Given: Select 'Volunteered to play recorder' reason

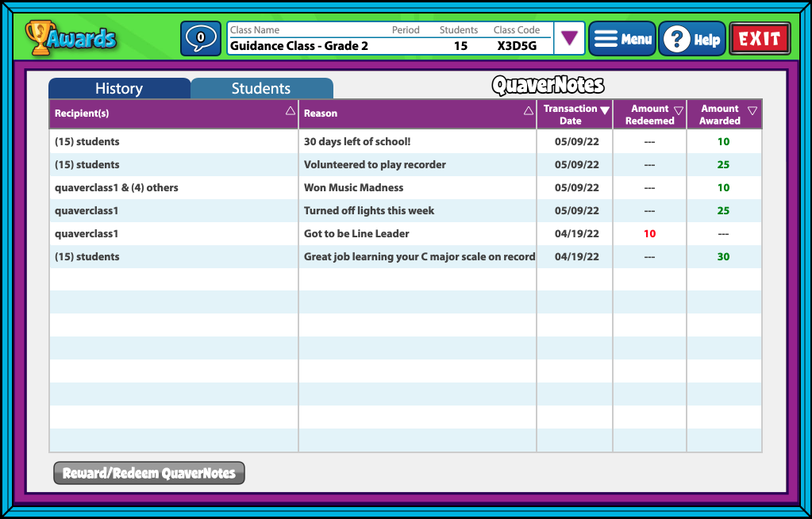Looking at the screenshot, I should [375, 165].
